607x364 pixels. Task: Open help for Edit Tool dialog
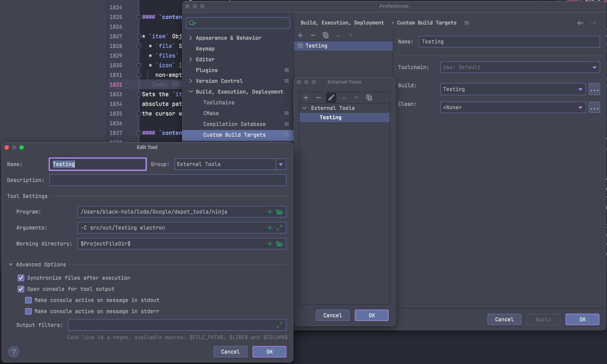[14, 352]
